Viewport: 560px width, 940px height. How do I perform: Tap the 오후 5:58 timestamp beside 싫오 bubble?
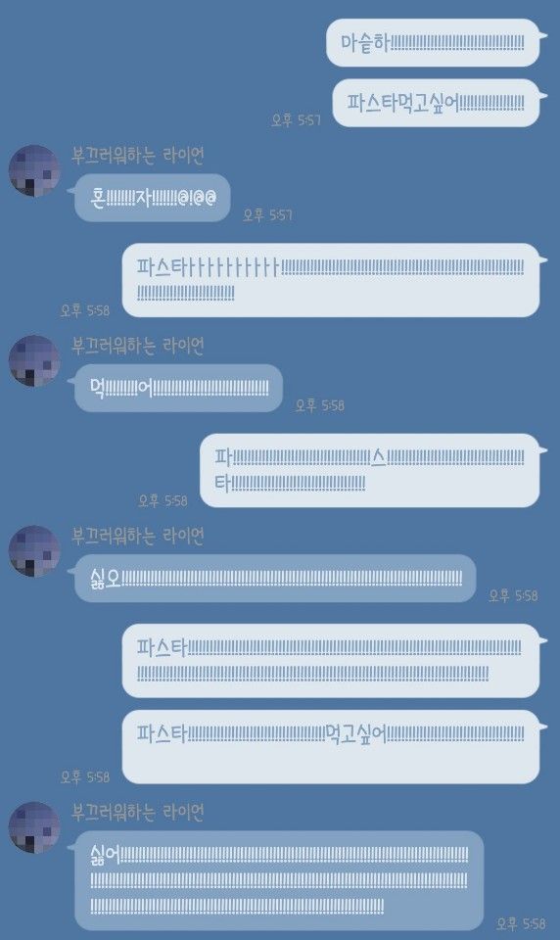click(x=513, y=595)
